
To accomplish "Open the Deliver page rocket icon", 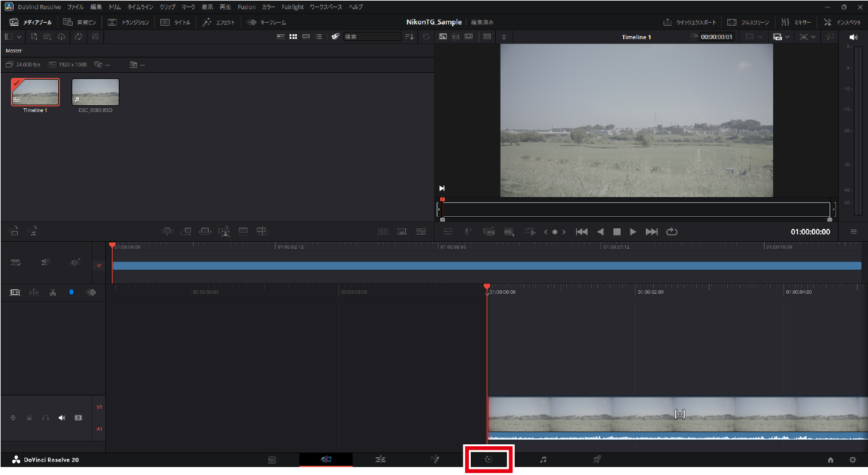I will click(x=597, y=460).
